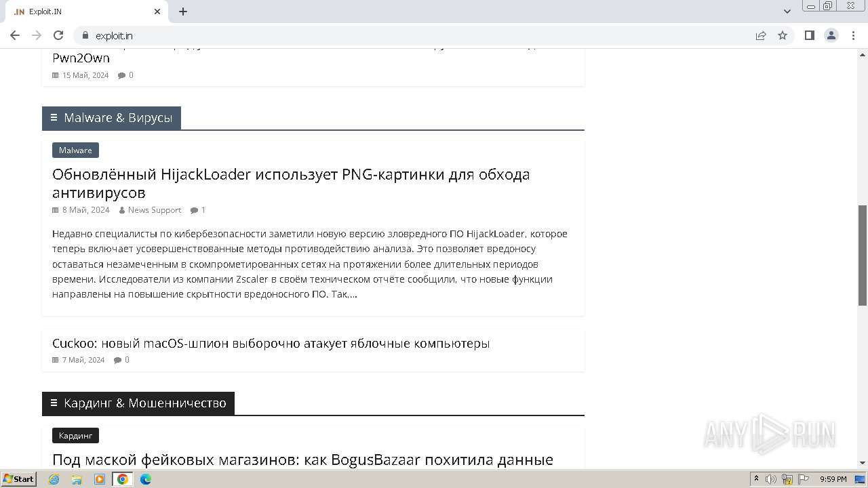This screenshot has width=868, height=488.
Task: Select the Exploit.IN tab
Action: click(x=87, y=12)
